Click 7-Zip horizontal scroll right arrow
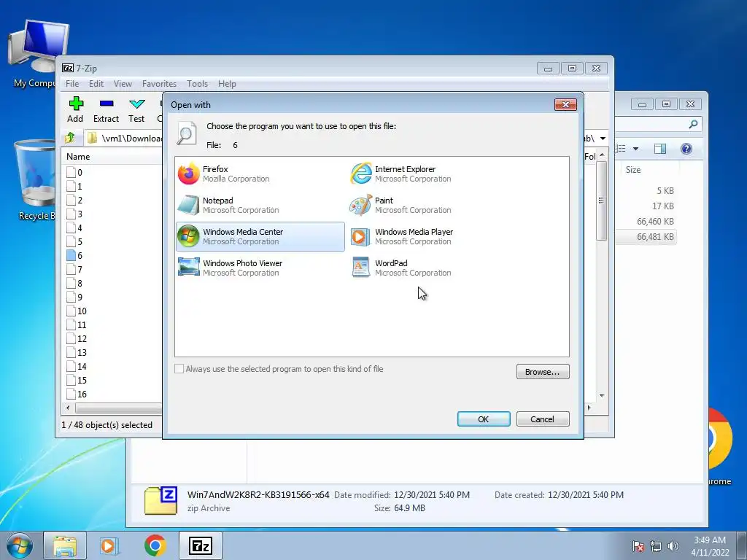The image size is (747, 560). pyautogui.click(x=589, y=408)
